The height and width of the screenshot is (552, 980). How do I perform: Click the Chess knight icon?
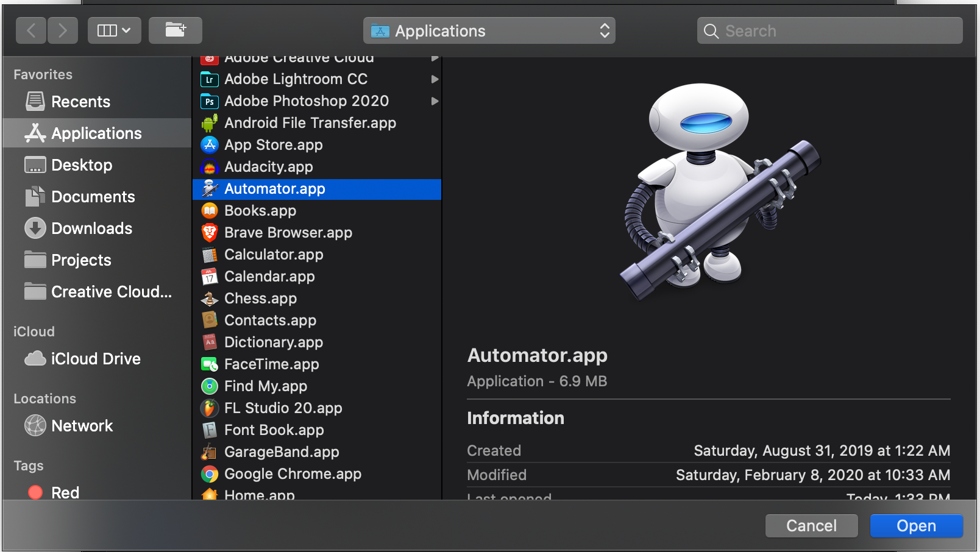pyautogui.click(x=210, y=299)
